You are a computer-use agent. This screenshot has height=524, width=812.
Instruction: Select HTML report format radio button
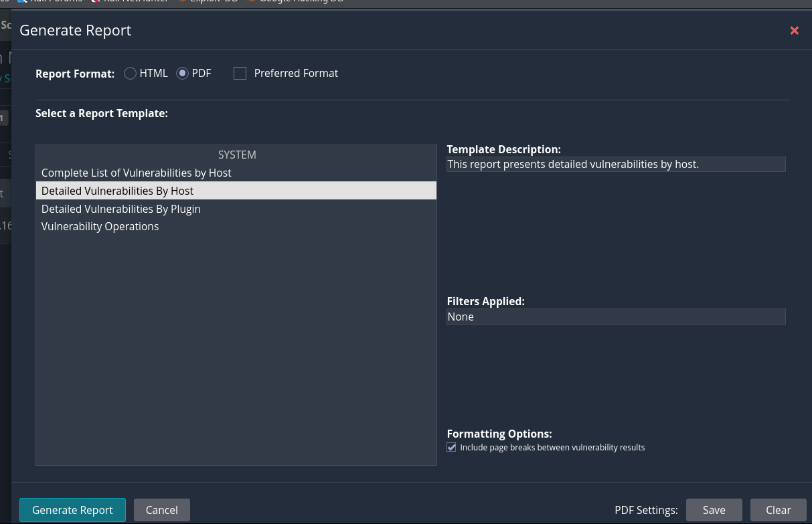point(131,74)
